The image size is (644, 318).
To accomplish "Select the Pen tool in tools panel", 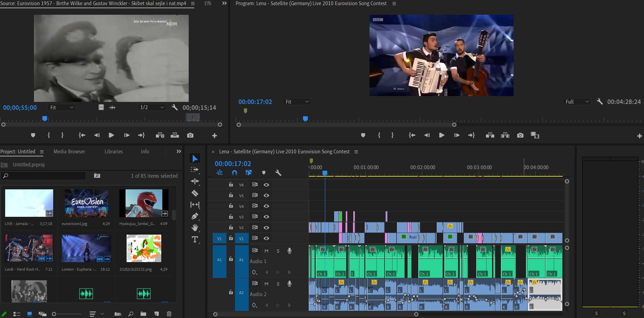I will tap(195, 216).
